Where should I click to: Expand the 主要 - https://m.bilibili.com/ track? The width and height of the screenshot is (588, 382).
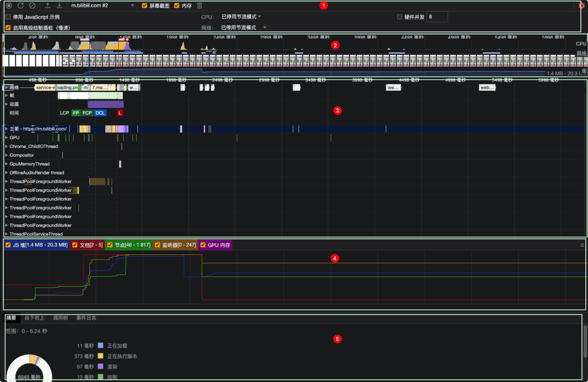point(6,129)
